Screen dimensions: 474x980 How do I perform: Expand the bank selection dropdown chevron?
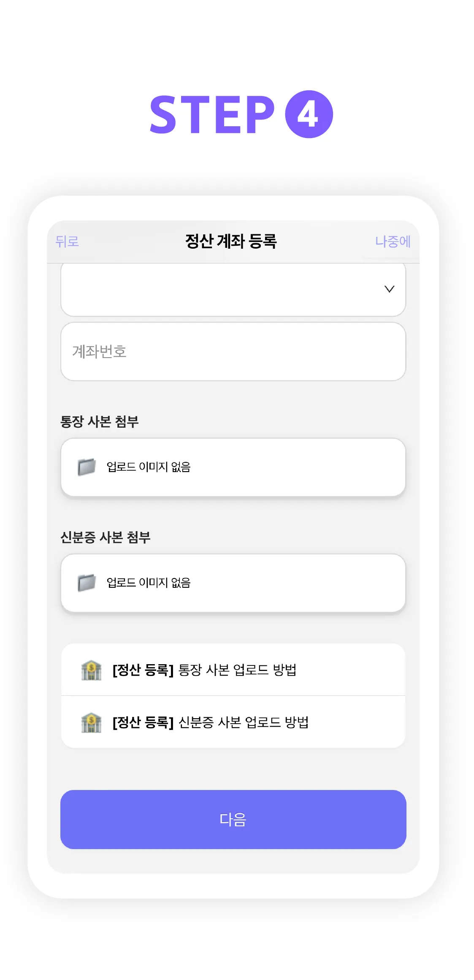(389, 289)
